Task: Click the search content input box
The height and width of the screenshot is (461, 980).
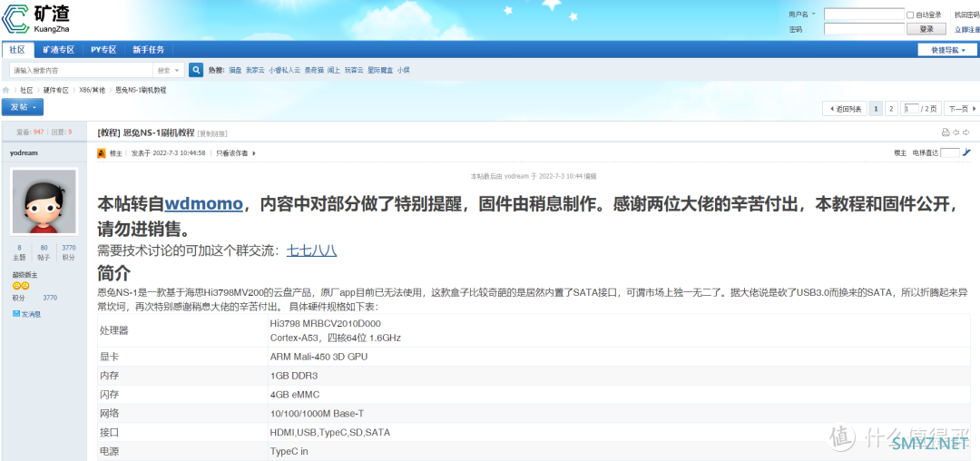Action: [x=82, y=70]
